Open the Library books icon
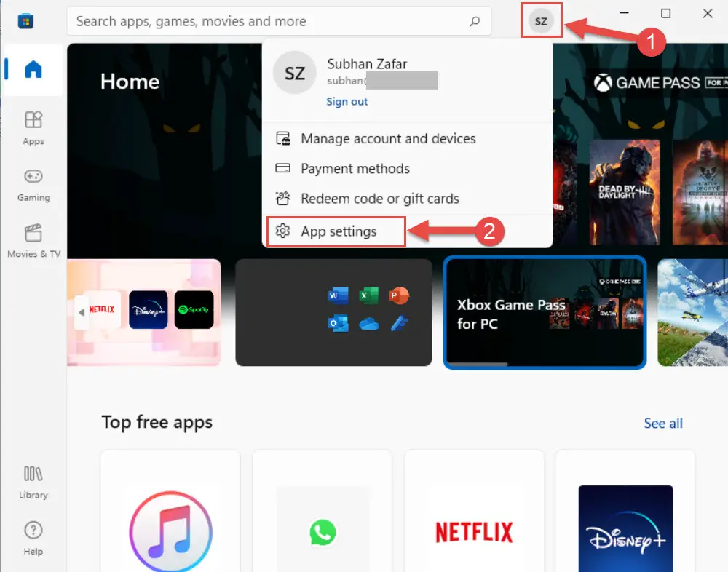Screen dimensions: 728x572 33,474
